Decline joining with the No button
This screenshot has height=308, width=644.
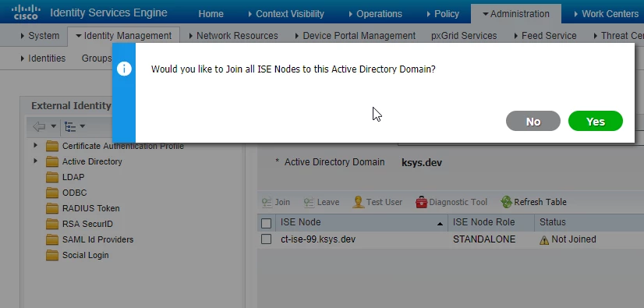533,121
